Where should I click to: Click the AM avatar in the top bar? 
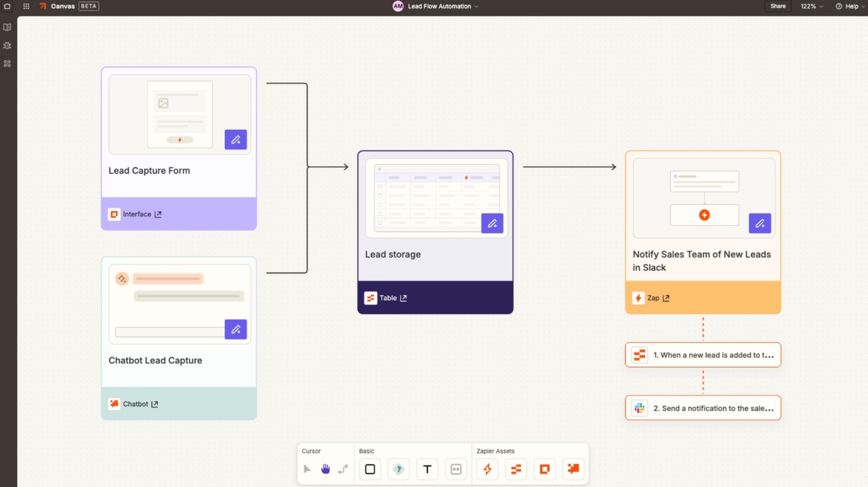coord(397,7)
